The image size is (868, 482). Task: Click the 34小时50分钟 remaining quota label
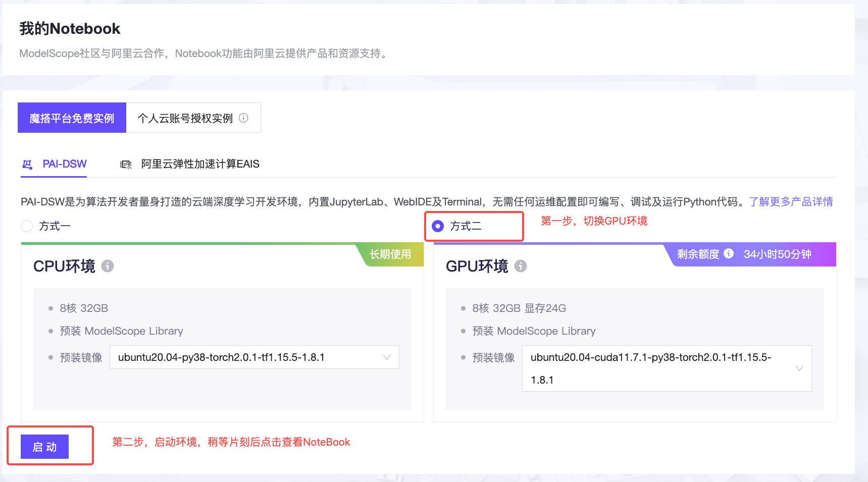click(777, 254)
